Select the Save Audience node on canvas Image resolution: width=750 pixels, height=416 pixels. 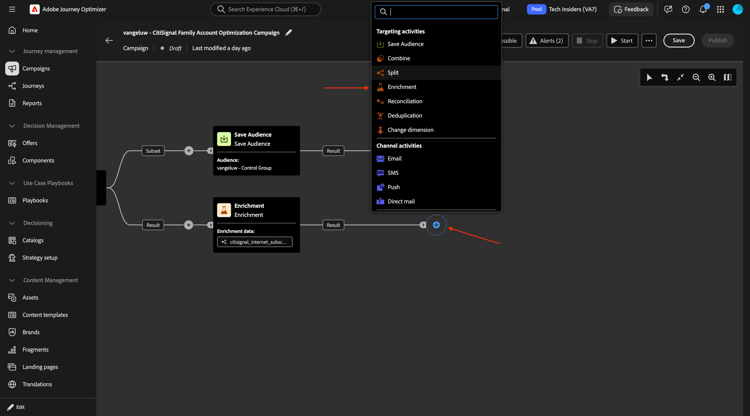256,151
